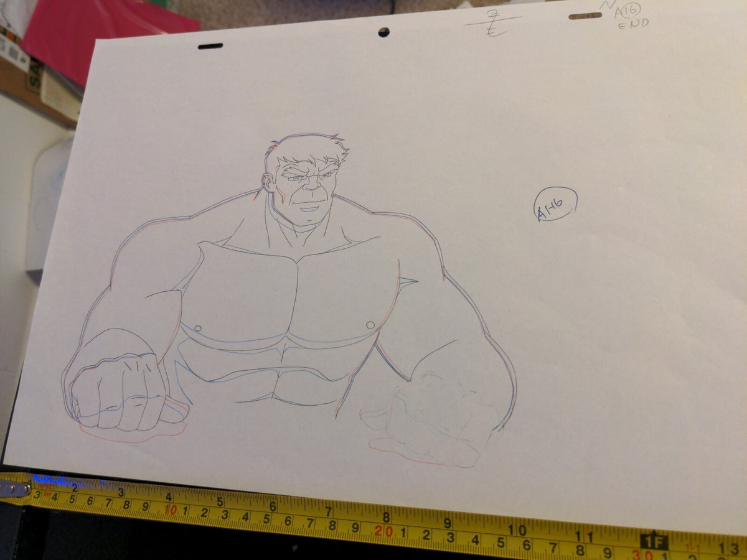Image resolution: width=747 pixels, height=560 pixels.
Task: Click the END note near top edge
Action: pos(634,24)
